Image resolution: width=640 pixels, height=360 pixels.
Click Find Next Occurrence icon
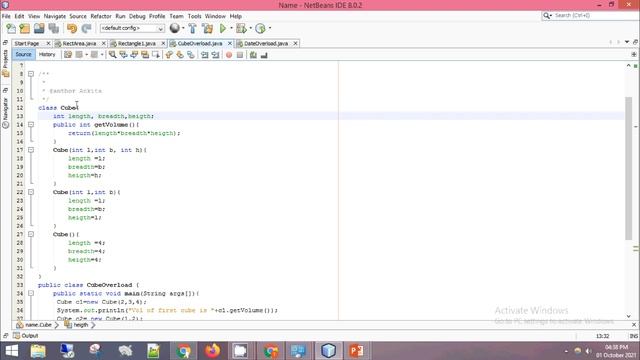click(x=134, y=55)
